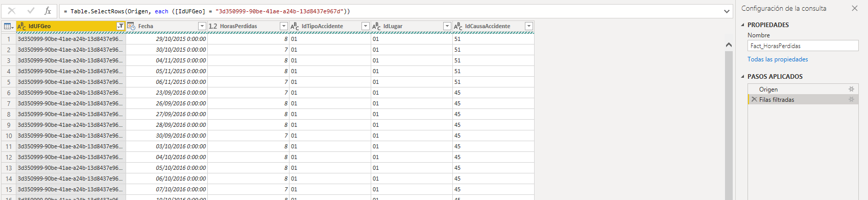Cancel formula edit with X icon

[x=12, y=11]
